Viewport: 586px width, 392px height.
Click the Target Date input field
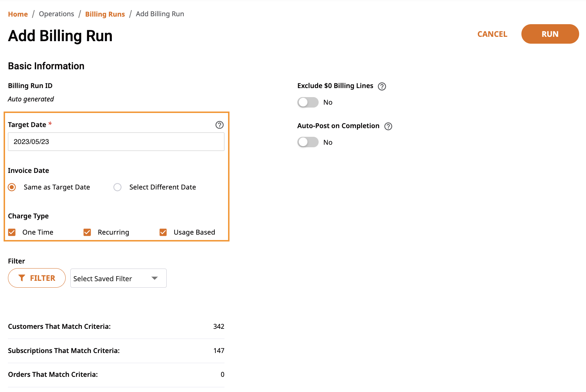(116, 141)
